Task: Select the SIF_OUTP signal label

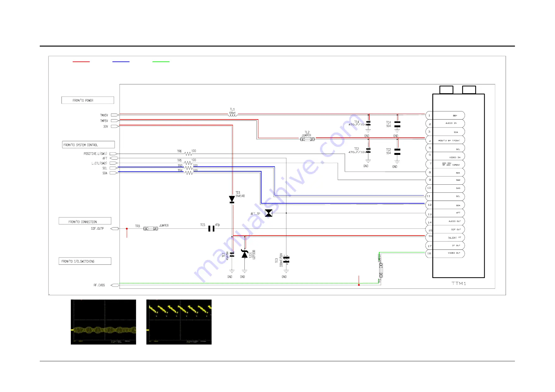Action: [x=97, y=228]
